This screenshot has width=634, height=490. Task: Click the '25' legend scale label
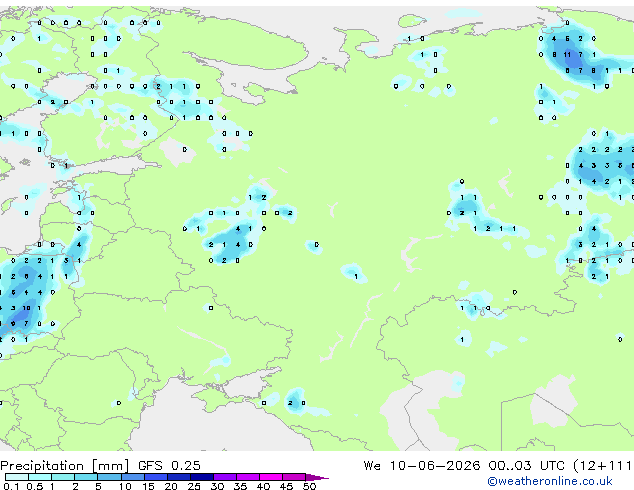tap(194, 486)
